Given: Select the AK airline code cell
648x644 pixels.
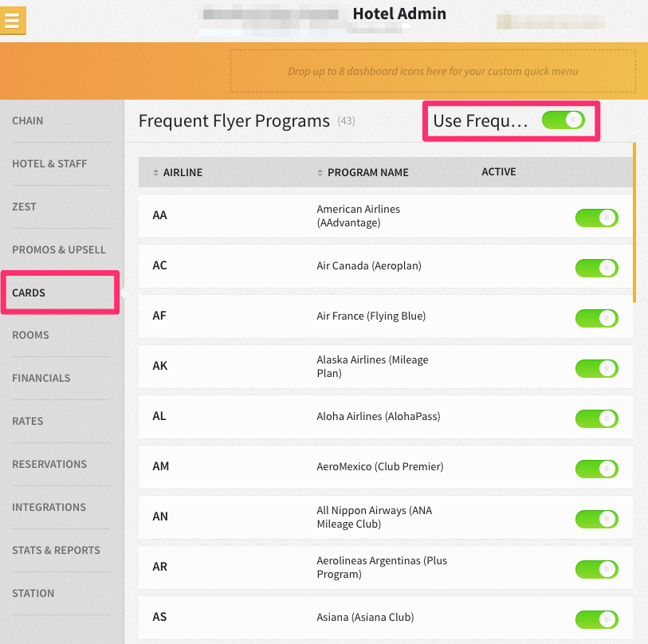Looking at the screenshot, I should coord(160,366).
